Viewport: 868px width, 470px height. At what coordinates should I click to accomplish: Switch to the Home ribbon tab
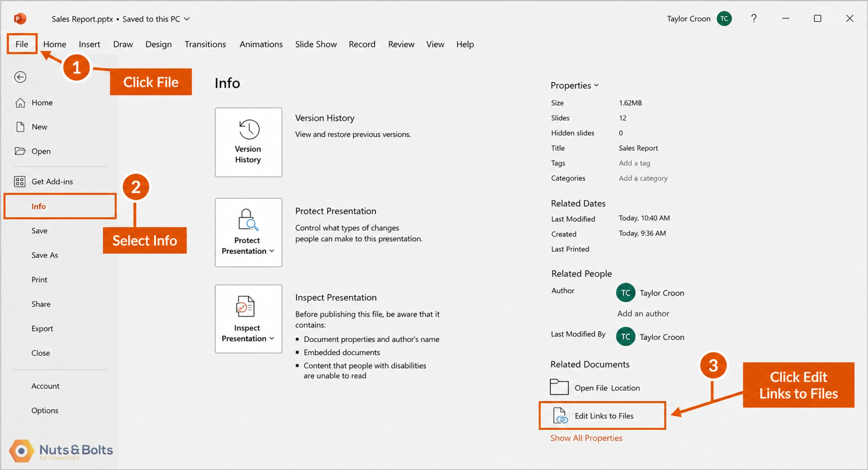pyautogui.click(x=55, y=44)
